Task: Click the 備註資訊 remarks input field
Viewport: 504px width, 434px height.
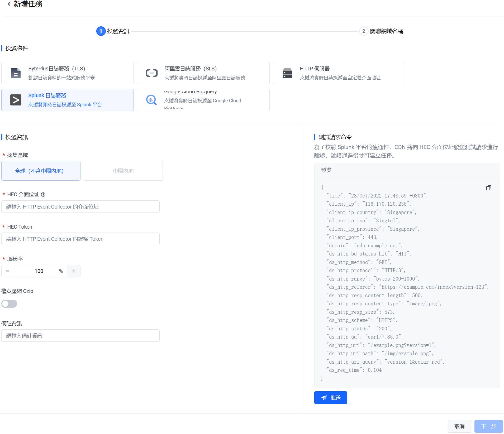Action: pyautogui.click(x=80, y=336)
